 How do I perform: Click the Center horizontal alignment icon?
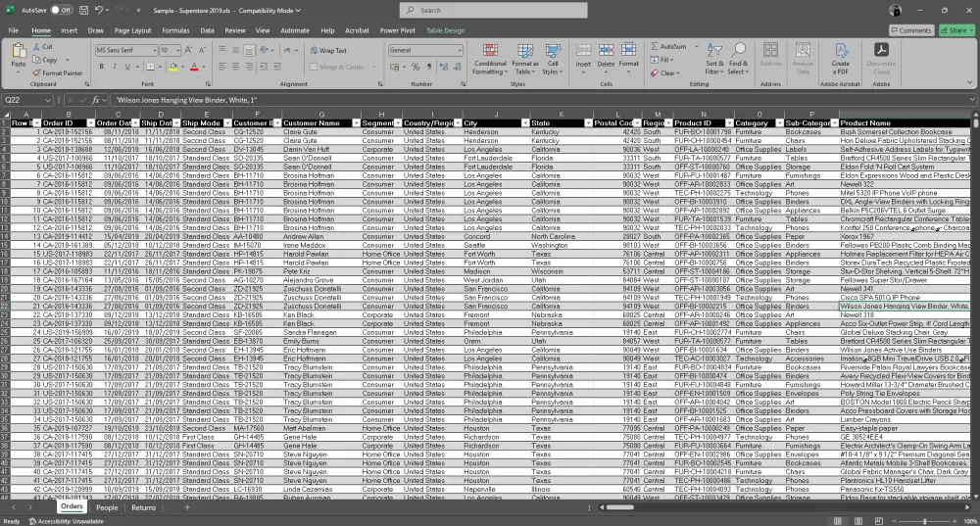(x=235, y=67)
